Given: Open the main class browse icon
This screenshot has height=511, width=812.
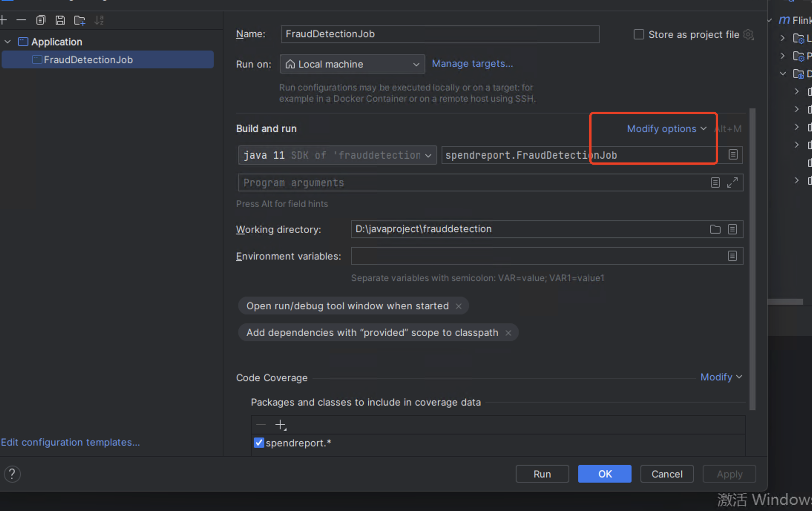Looking at the screenshot, I should click(x=733, y=155).
